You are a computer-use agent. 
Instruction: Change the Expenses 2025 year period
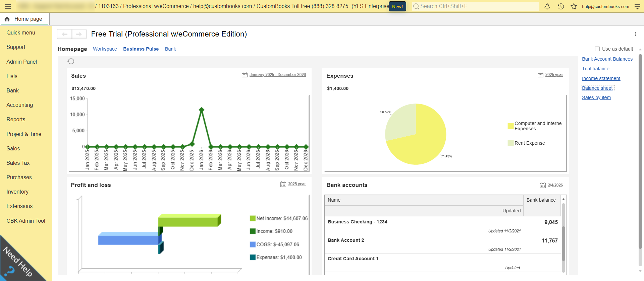(554, 75)
